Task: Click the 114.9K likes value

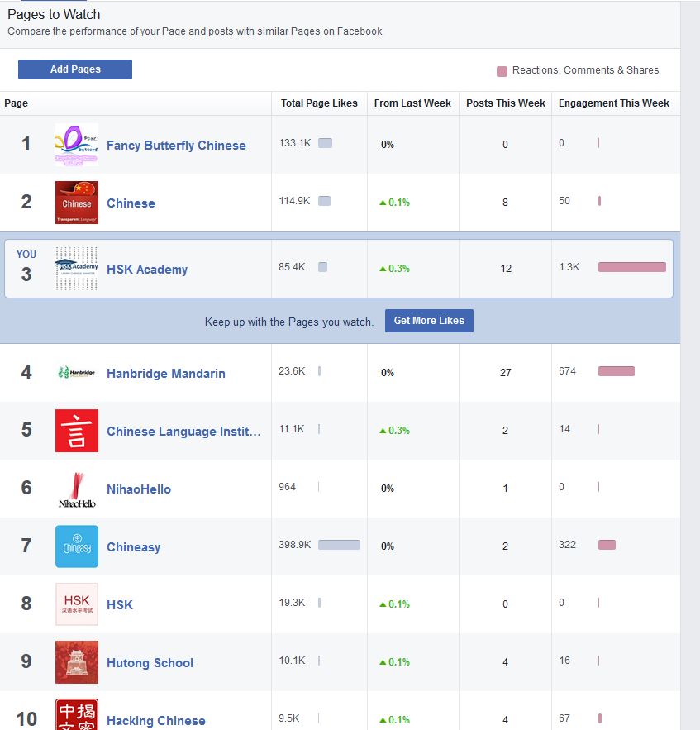Action: click(294, 201)
